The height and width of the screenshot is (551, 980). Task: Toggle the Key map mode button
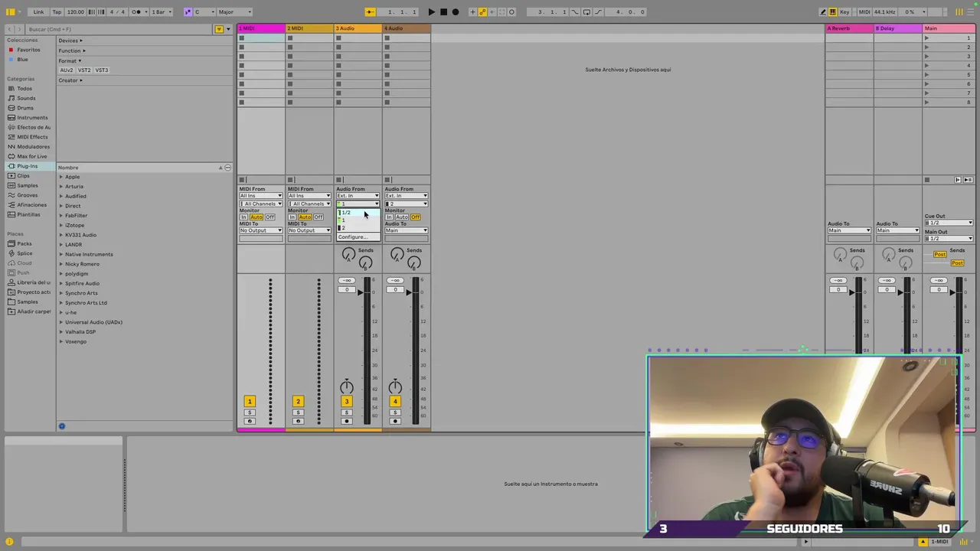tap(844, 11)
